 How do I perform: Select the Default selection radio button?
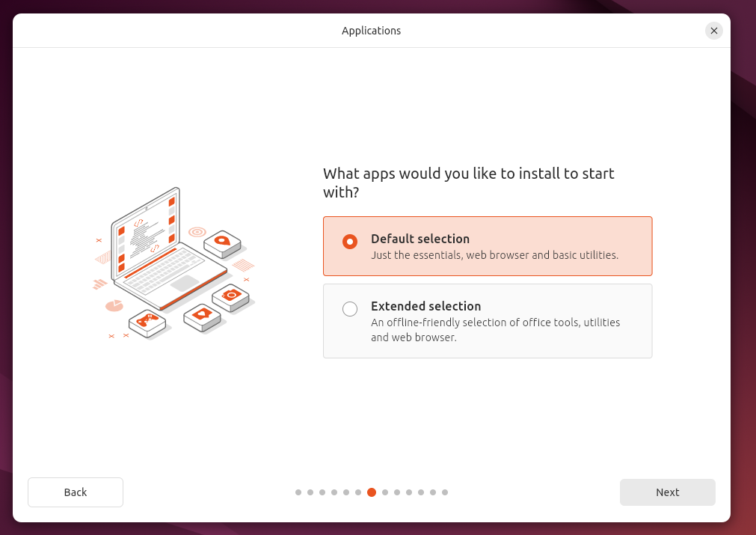click(x=350, y=241)
